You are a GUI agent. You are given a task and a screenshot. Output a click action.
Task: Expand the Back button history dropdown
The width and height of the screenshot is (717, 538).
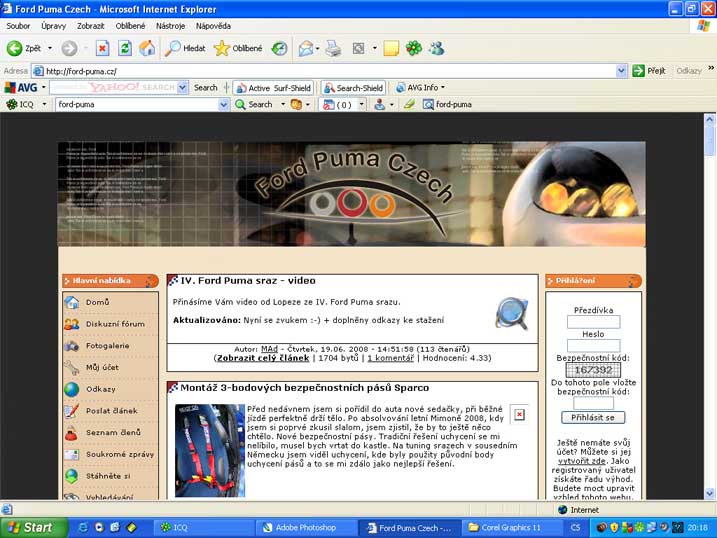click(x=50, y=48)
